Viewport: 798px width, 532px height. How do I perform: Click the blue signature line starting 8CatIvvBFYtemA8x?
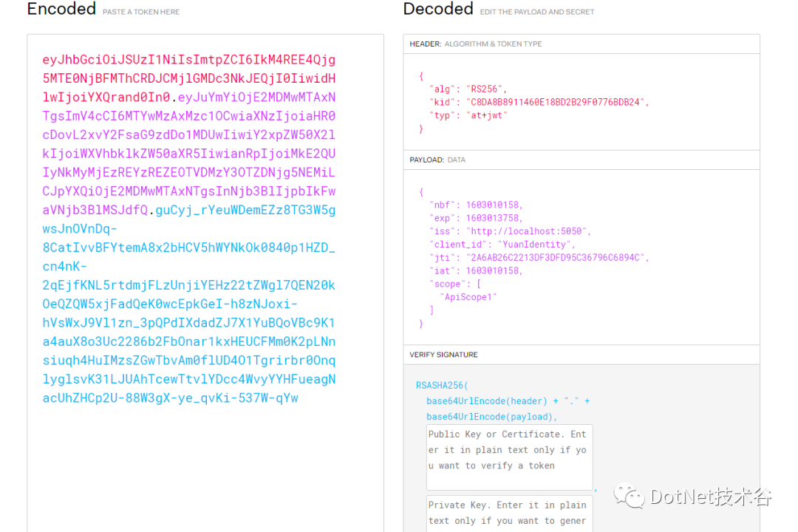pos(189,248)
